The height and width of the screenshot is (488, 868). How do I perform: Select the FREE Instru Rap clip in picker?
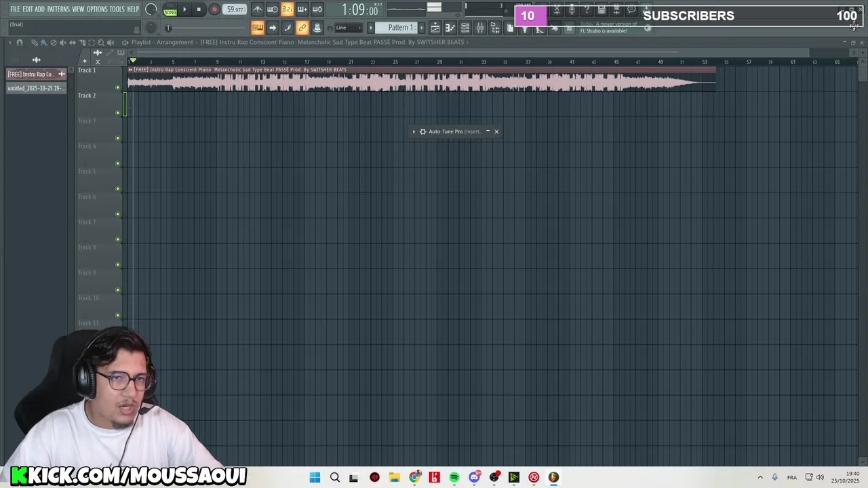[36, 74]
